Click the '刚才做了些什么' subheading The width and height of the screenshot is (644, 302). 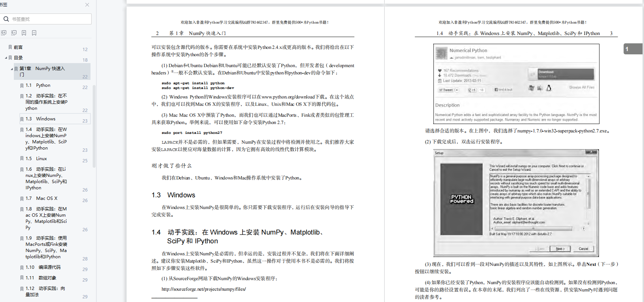click(x=171, y=166)
